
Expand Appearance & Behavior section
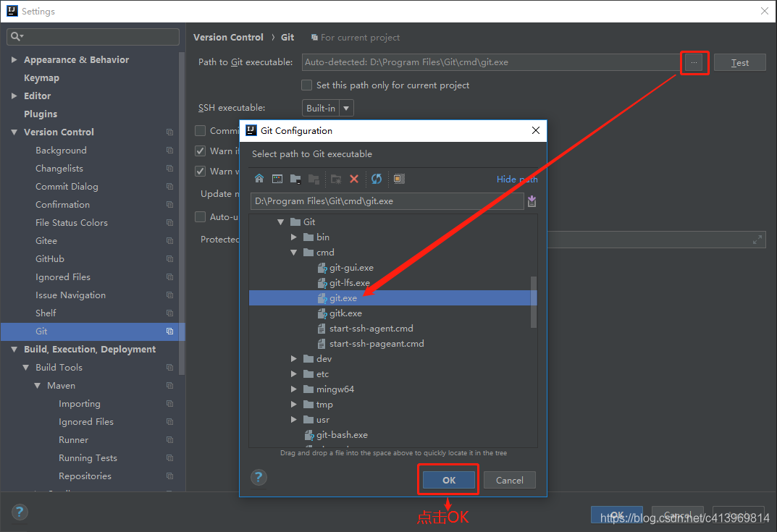pyautogui.click(x=14, y=59)
